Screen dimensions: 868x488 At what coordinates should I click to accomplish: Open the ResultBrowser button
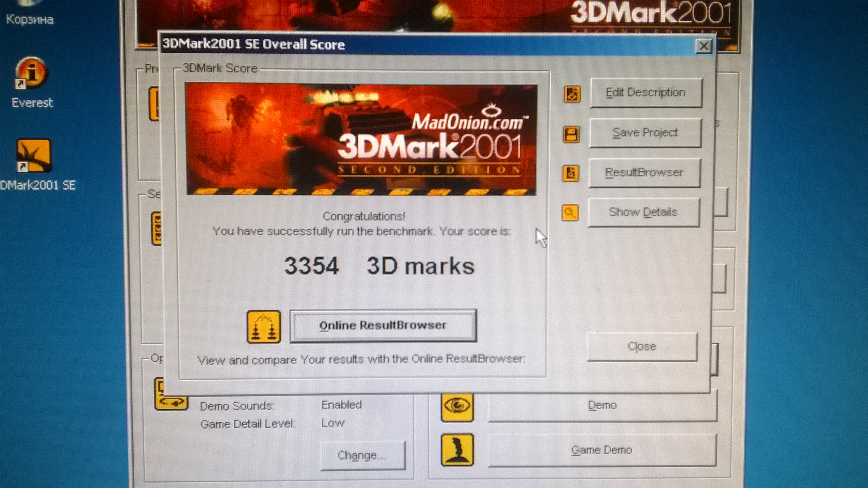tap(644, 173)
